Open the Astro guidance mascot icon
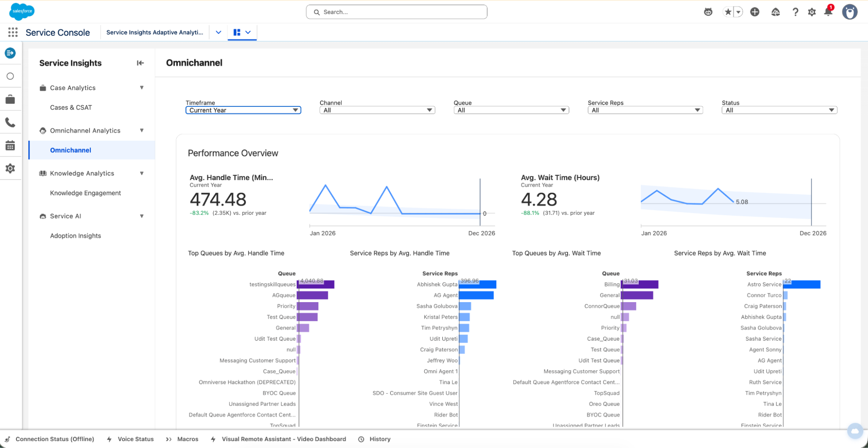868x448 pixels. point(708,12)
